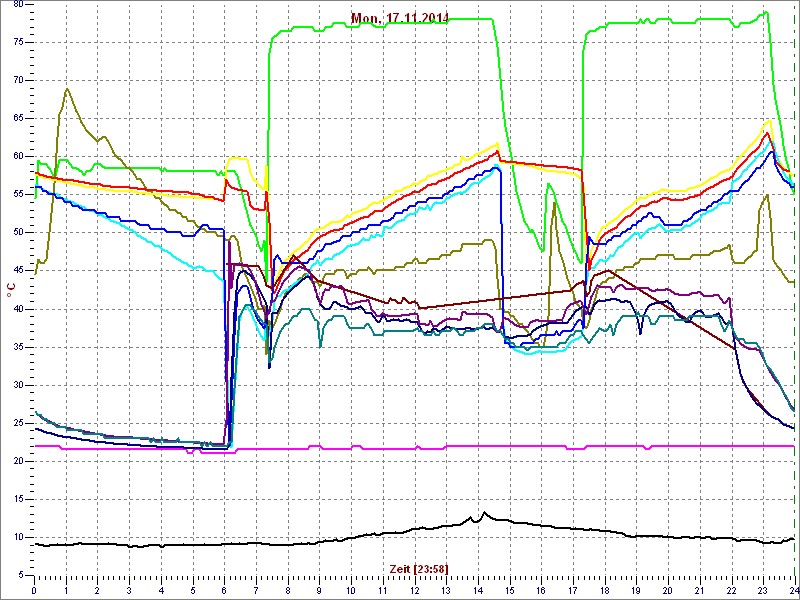The width and height of the screenshot is (800, 600).
Task: Click the 40 value on temperature axis
Action: (17, 309)
